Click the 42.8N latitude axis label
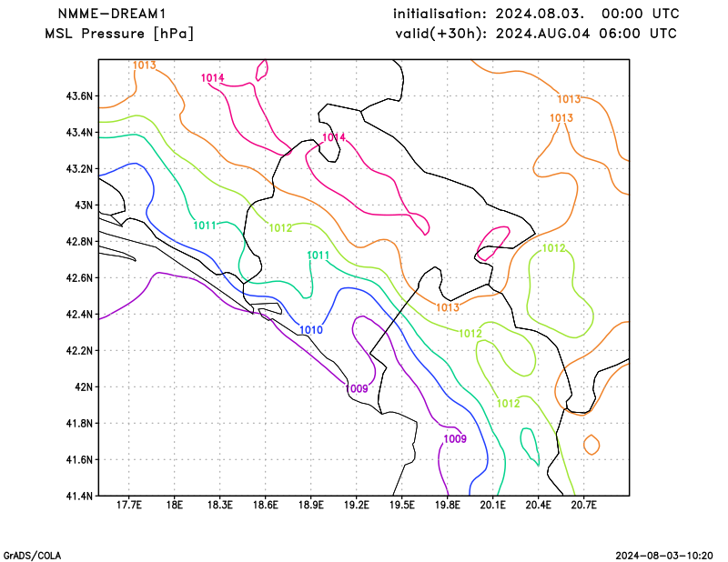Screen dimensions: 728x562 point(79,241)
